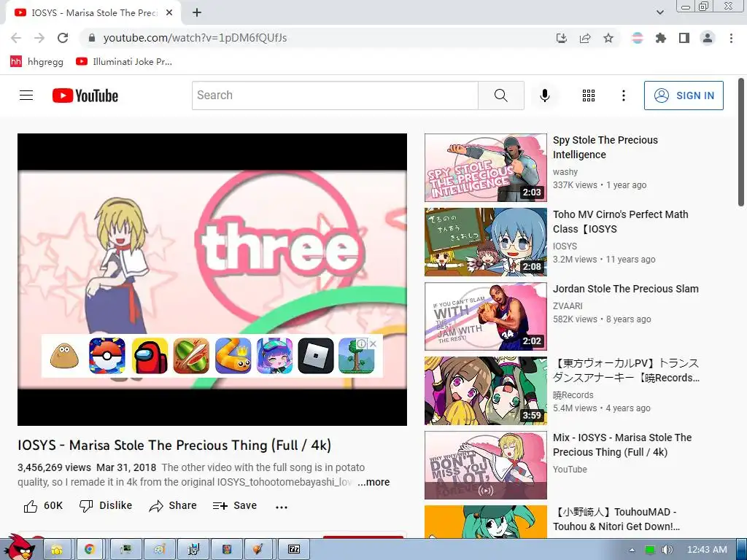The image size is (747, 560).
Task: Open YouTube apps grid icon
Action: [589, 96]
